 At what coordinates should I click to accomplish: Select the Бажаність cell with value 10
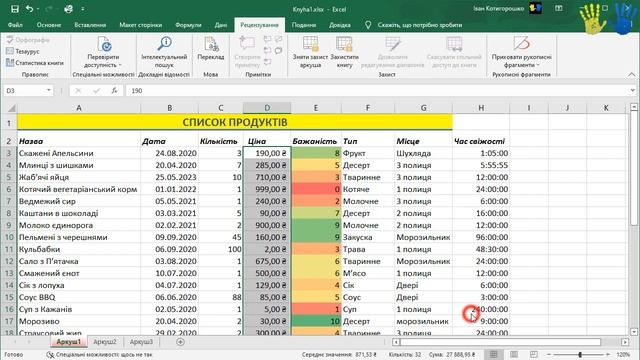[316, 321]
